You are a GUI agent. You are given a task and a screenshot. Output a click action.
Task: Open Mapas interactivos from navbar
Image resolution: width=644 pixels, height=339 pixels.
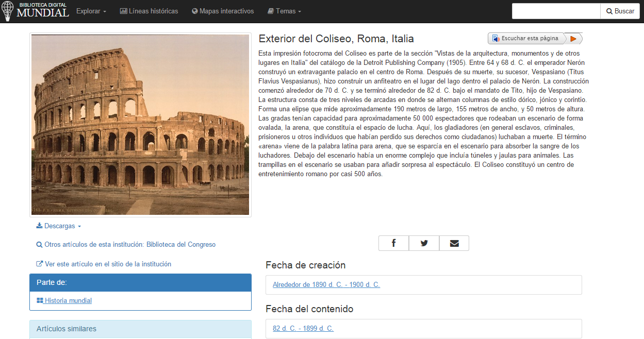(223, 11)
